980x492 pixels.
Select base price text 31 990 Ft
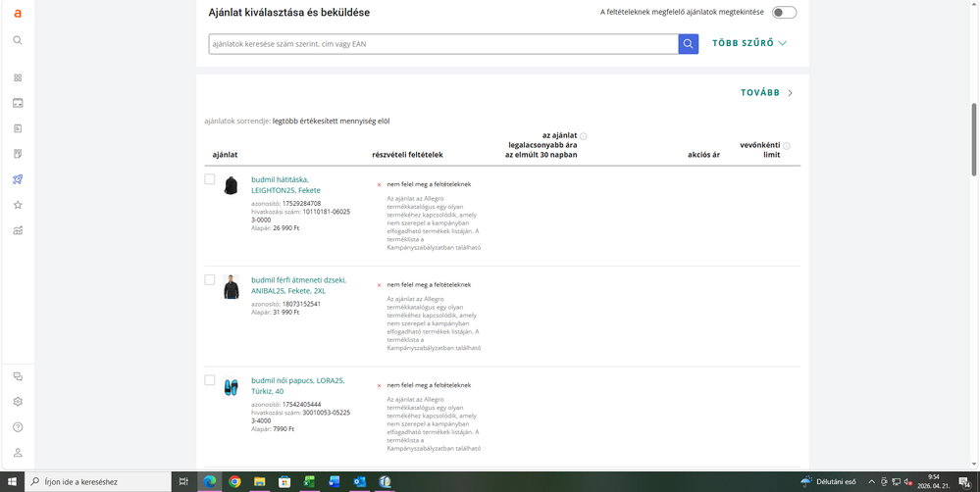286,313
